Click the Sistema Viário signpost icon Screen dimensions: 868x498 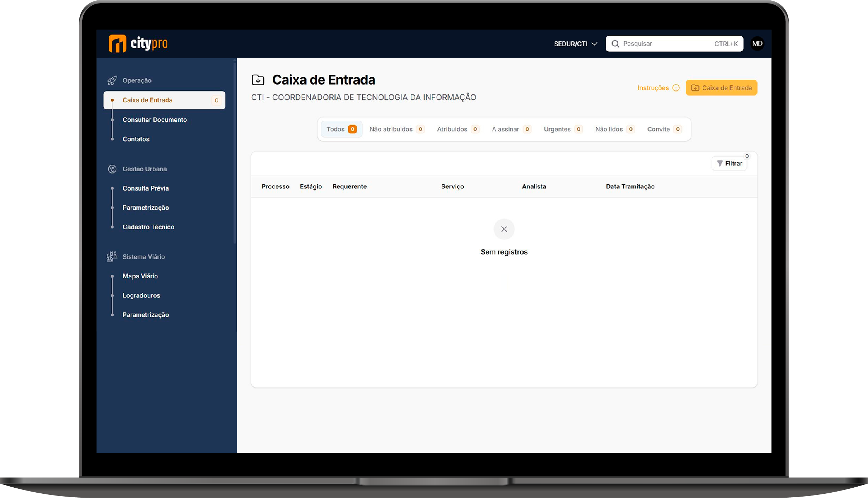point(112,257)
